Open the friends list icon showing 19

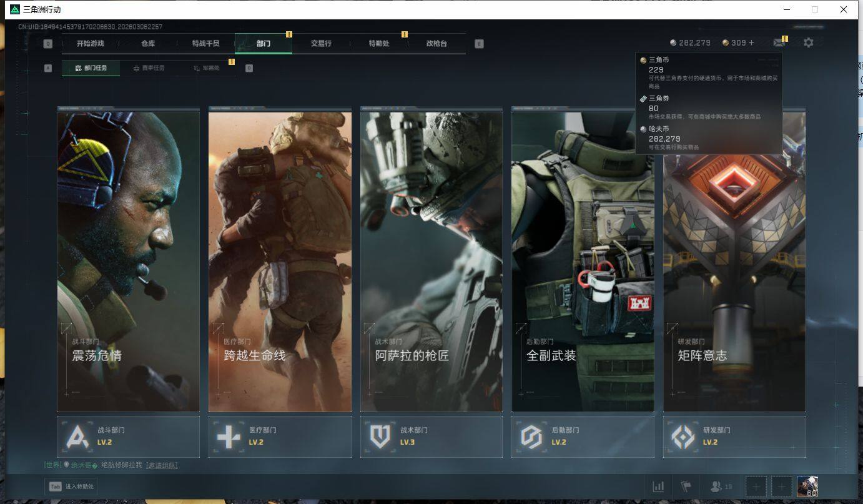pos(721,487)
